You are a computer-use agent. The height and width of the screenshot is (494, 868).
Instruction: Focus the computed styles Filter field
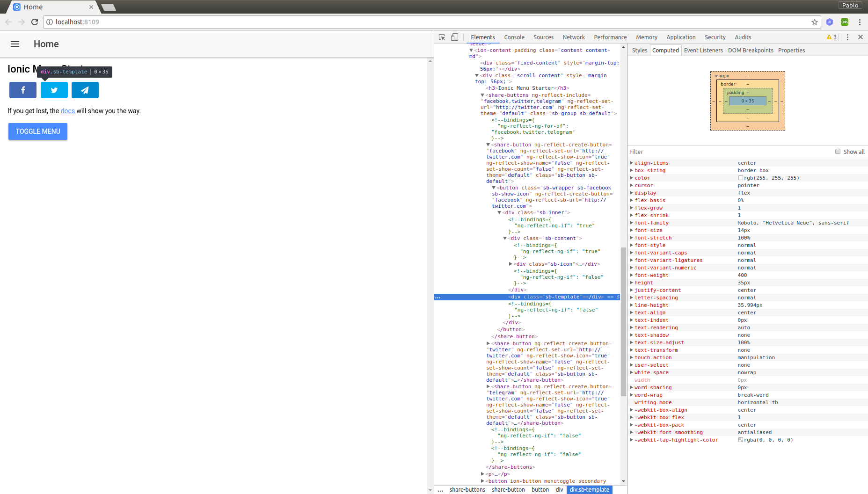730,152
